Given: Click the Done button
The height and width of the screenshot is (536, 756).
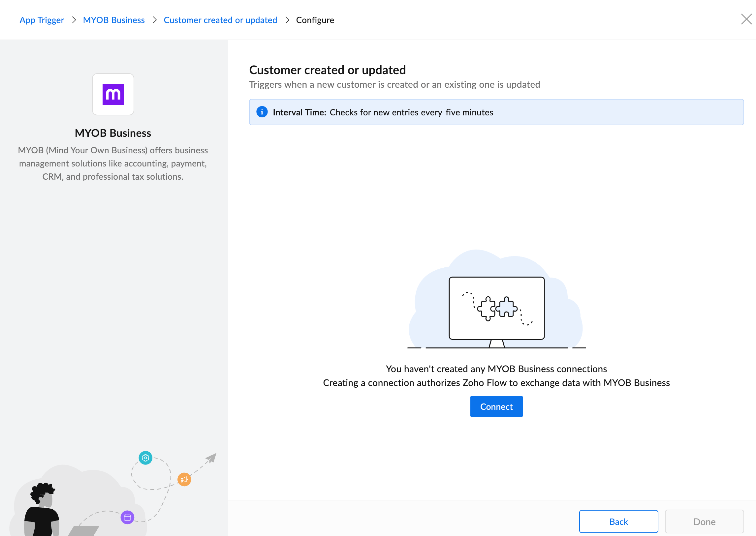Looking at the screenshot, I should [x=704, y=521].
